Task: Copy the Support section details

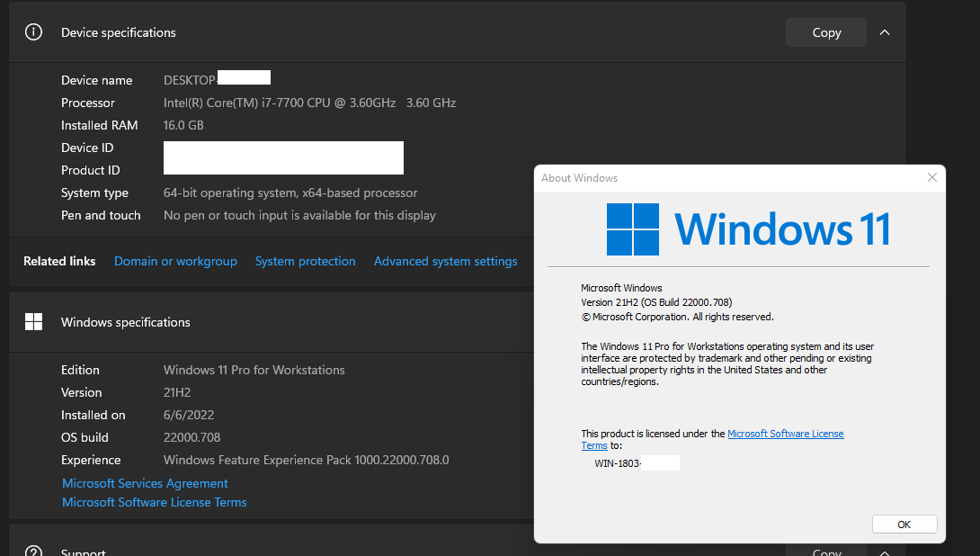Action: pyautogui.click(x=825, y=552)
